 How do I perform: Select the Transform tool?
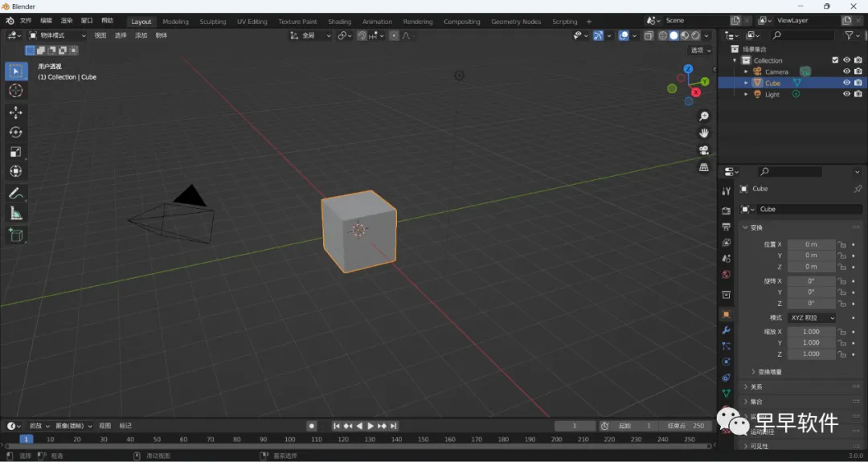pyautogui.click(x=15, y=171)
